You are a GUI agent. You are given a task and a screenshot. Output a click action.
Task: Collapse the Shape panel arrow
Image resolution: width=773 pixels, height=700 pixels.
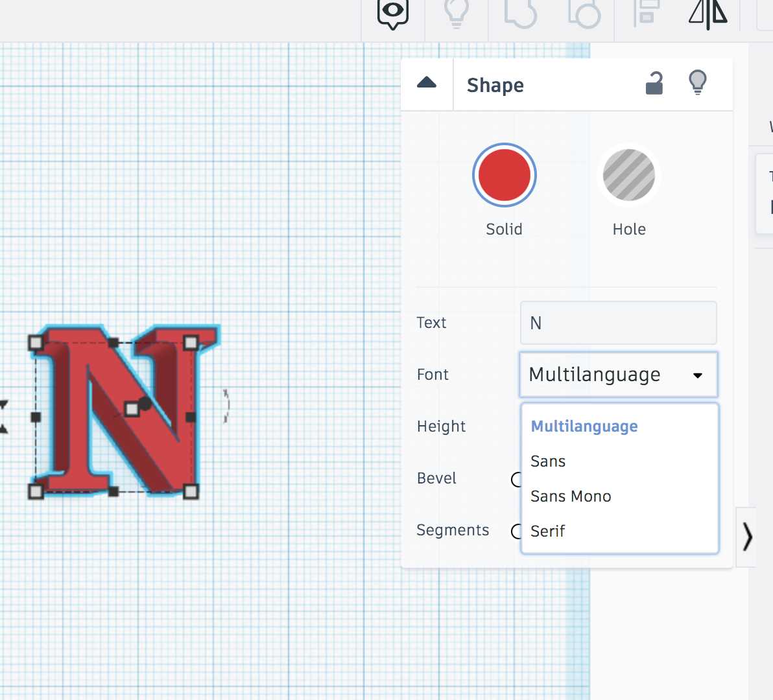click(x=427, y=82)
